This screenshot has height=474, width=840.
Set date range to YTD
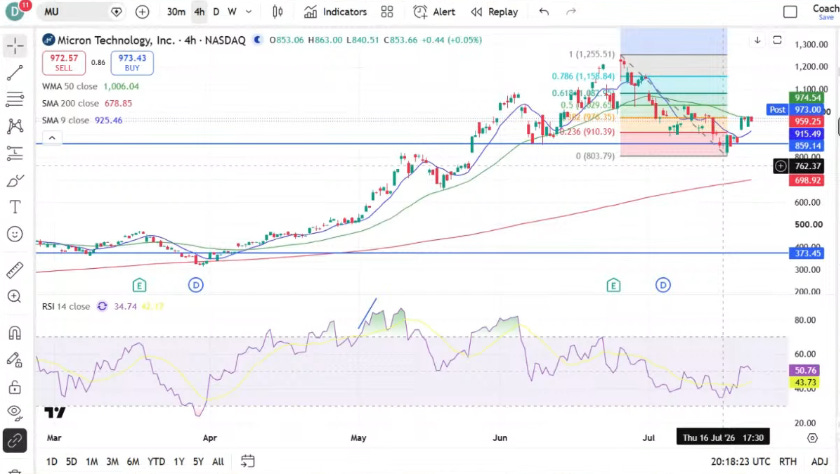pos(156,461)
